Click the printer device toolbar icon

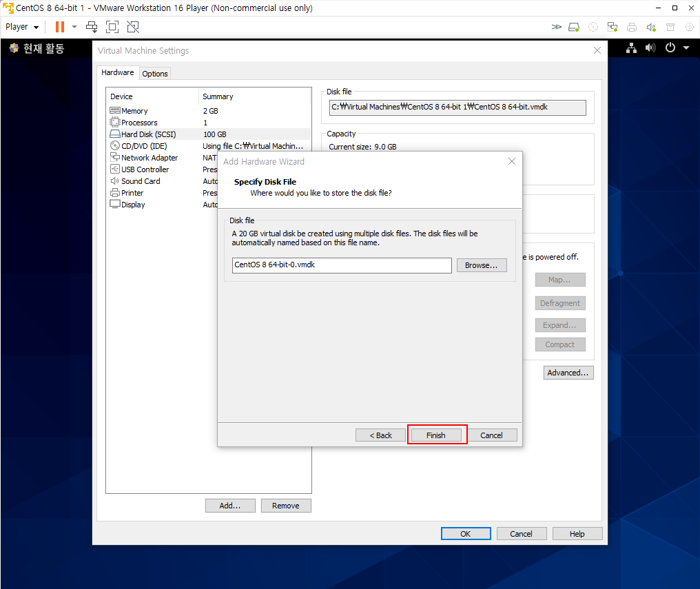(632, 28)
